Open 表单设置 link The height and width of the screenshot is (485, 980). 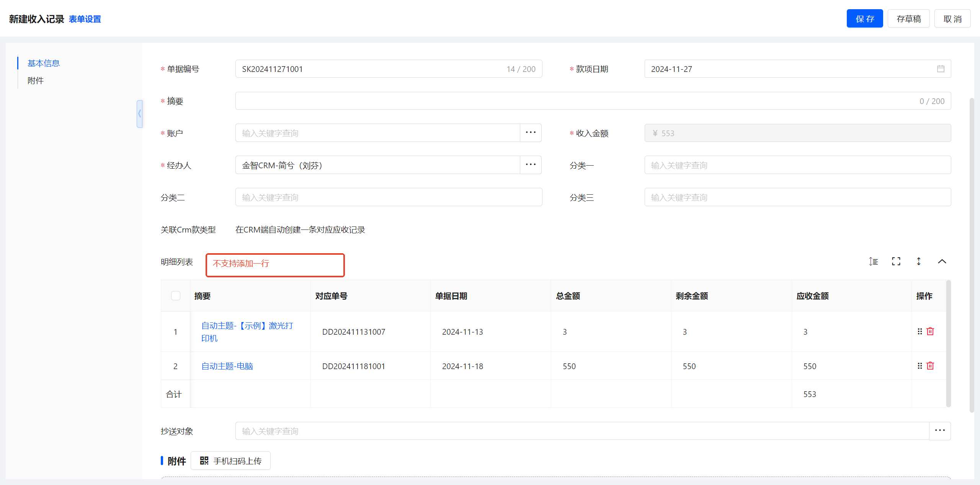pyautogui.click(x=85, y=19)
